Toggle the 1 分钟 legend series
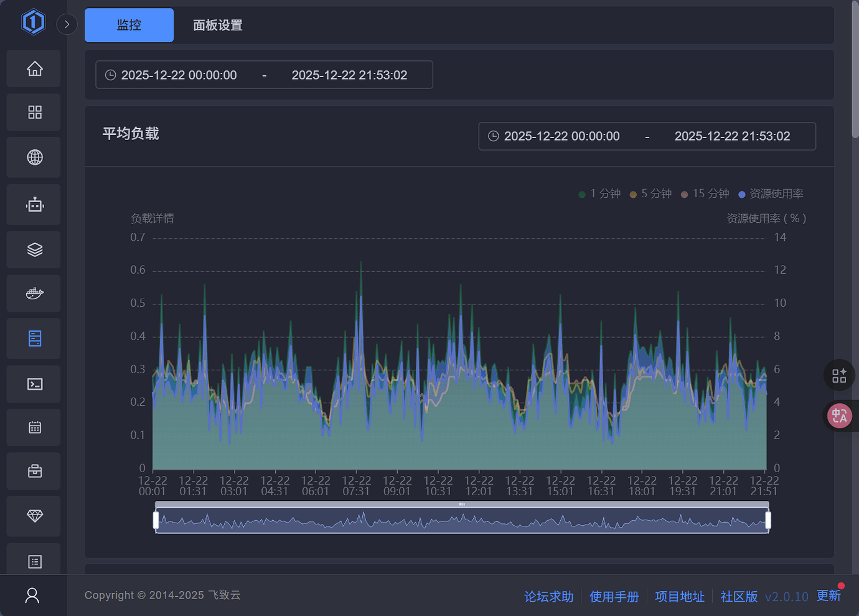Image resolution: width=859 pixels, height=616 pixels. click(599, 194)
